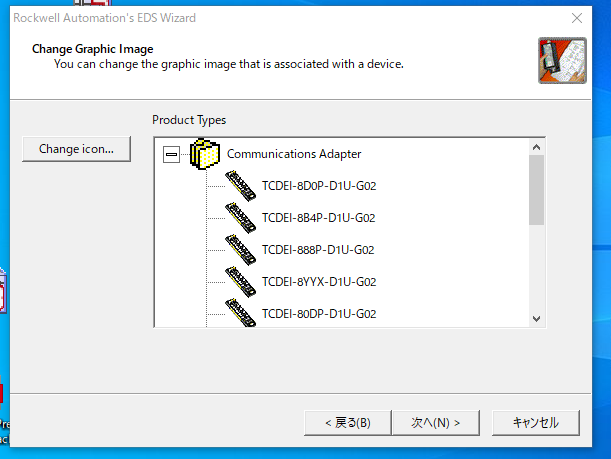The height and width of the screenshot is (459, 611).
Task: Click the Product Types scrollbar thumb
Action: pos(537,190)
